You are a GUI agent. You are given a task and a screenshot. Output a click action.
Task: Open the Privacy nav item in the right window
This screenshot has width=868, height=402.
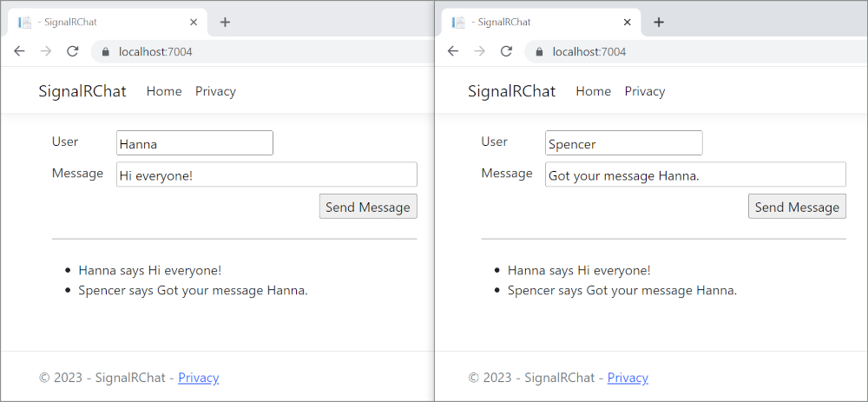(x=645, y=91)
